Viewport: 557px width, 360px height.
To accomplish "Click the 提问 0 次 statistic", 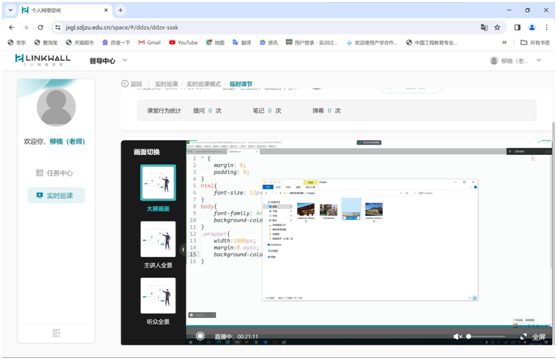I will click(207, 111).
